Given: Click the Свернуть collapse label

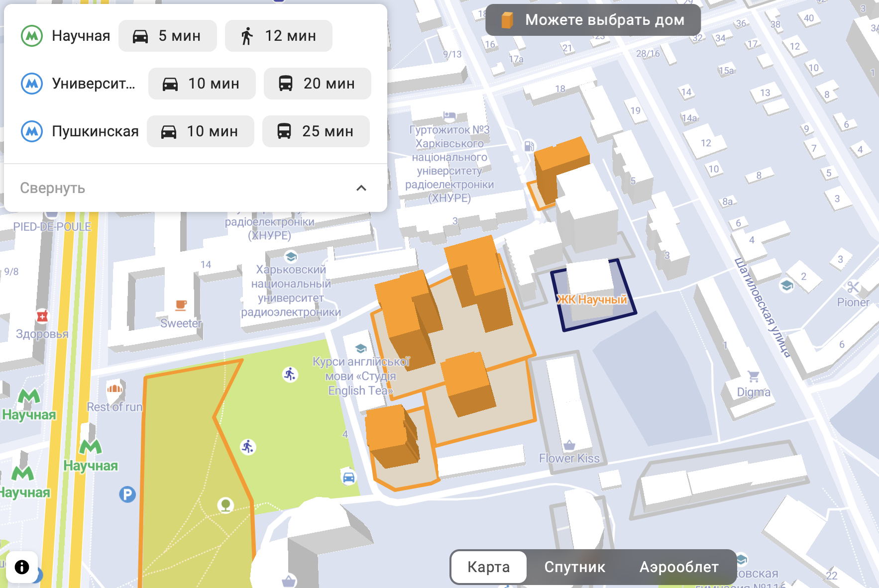Looking at the screenshot, I should click(53, 188).
